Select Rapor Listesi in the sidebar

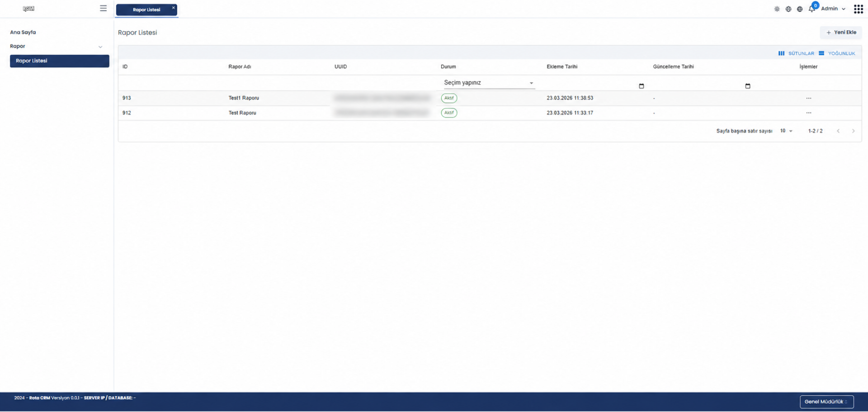click(59, 61)
